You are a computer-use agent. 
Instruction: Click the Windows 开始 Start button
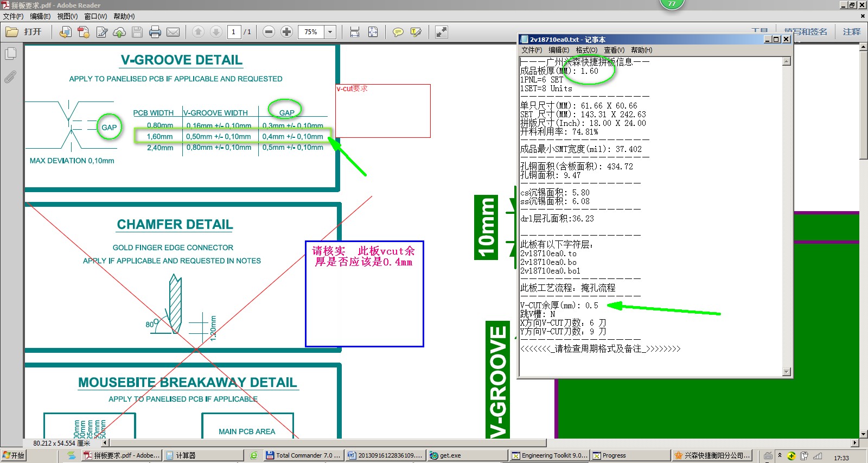tap(14, 455)
